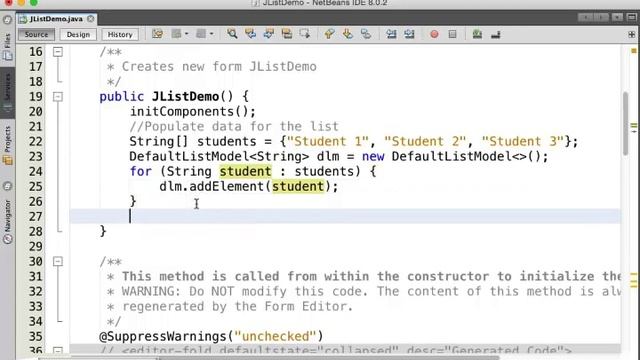Viewport: 640px width, 360px height.
Task: Toggle bookmark on current line
Action: click(366, 34)
